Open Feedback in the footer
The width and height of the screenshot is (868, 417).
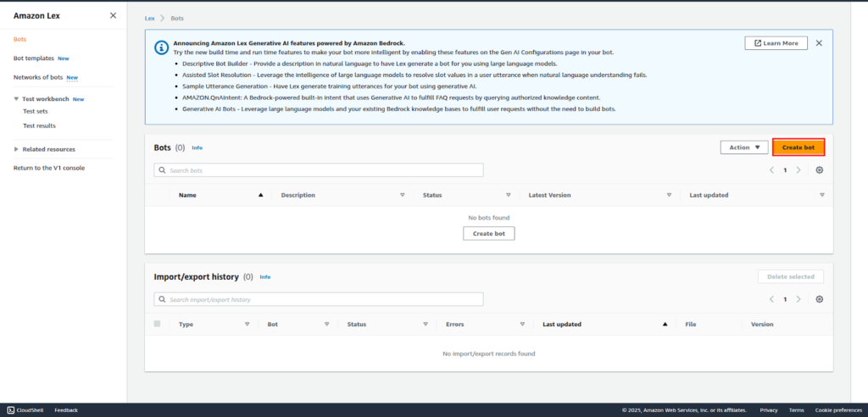pyautogui.click(x=66, y=410)
